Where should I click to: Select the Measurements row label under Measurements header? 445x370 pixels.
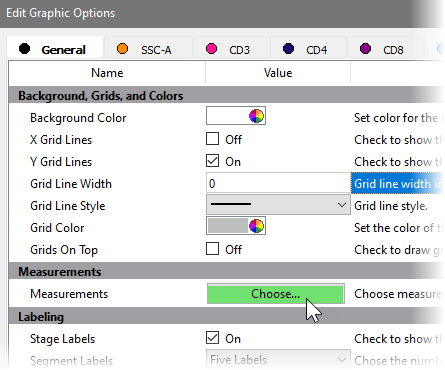click(69, 294)
